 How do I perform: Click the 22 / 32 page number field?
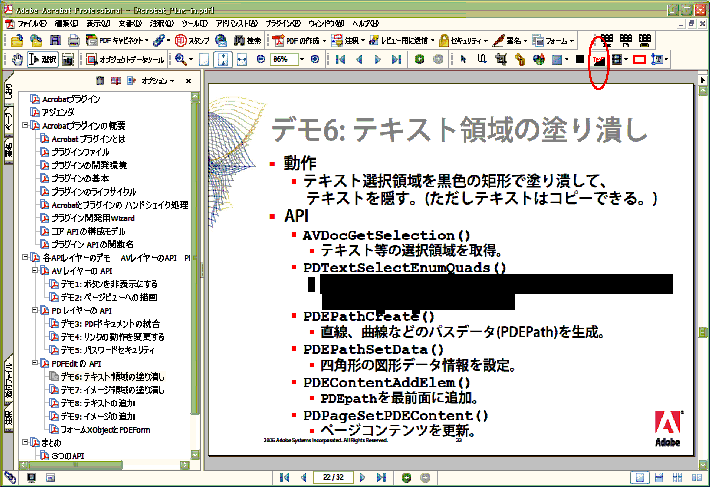[x=333, y=477]
